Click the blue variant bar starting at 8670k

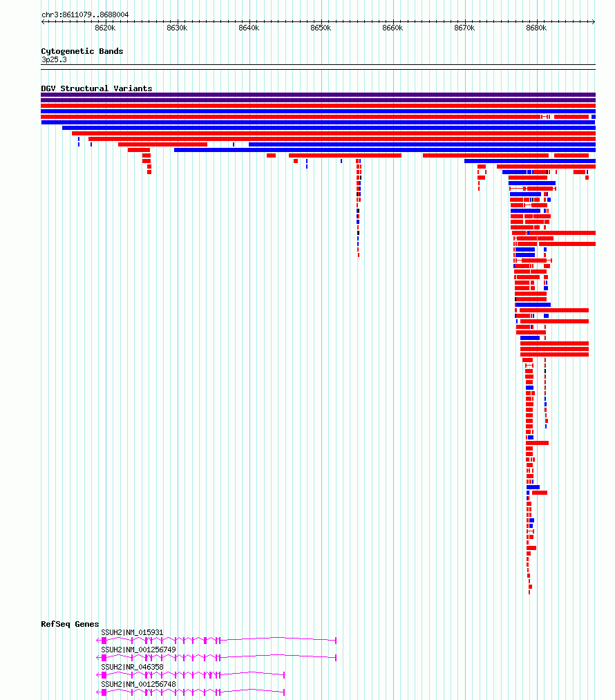[530, 161]
